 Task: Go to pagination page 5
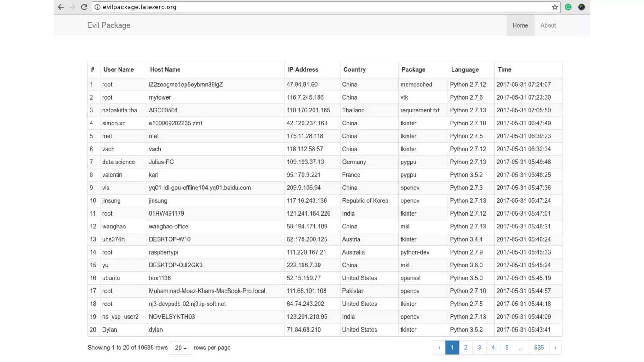pos(507,348)
